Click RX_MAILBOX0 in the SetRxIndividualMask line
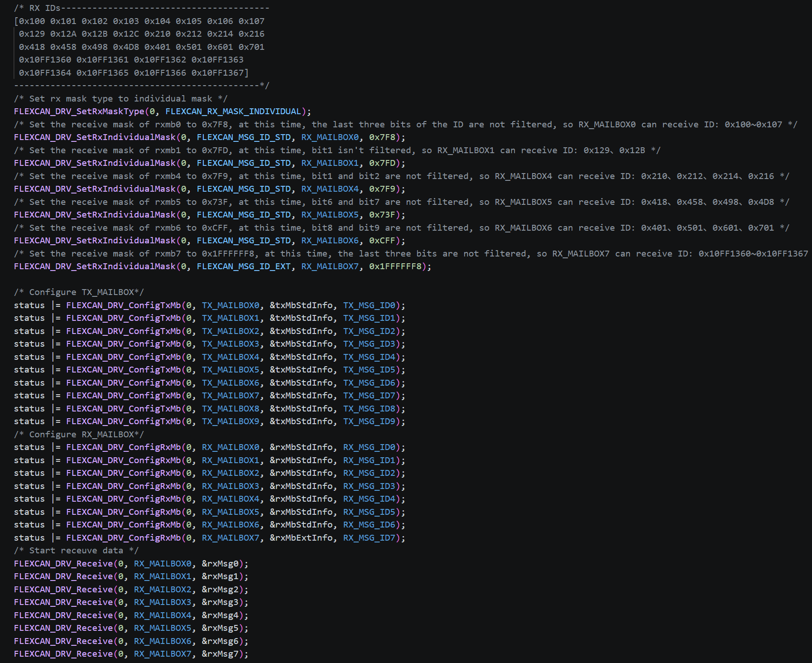The image size is (812, 663). [330, 137]
